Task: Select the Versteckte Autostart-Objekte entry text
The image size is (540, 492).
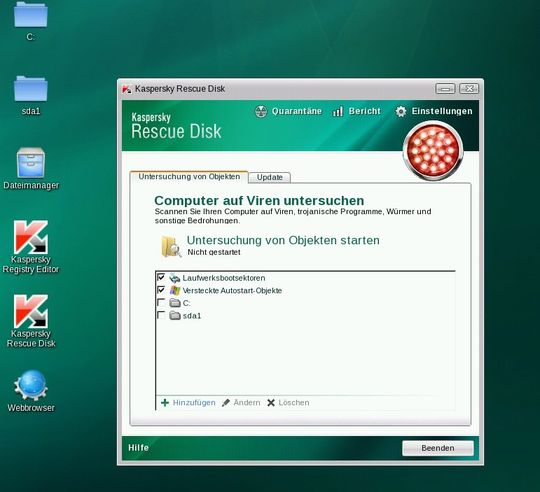Action: pyautogui.click(x=232, y=291)
